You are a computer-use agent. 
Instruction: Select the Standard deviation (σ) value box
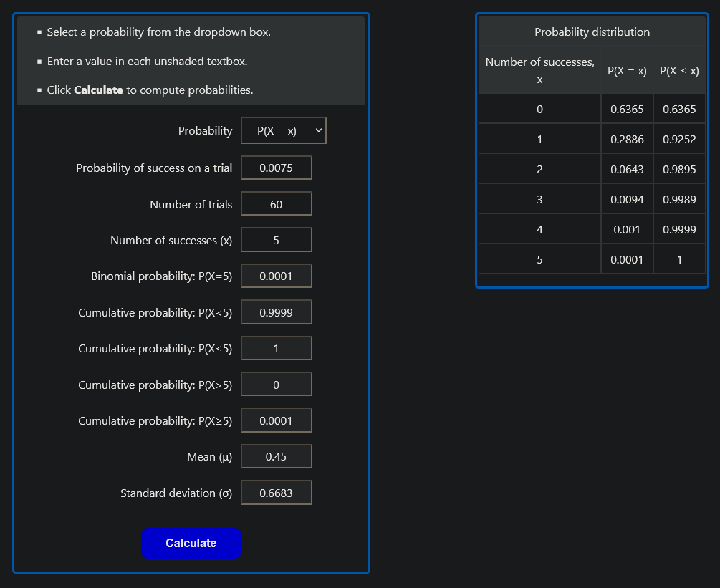coord(276,493)
